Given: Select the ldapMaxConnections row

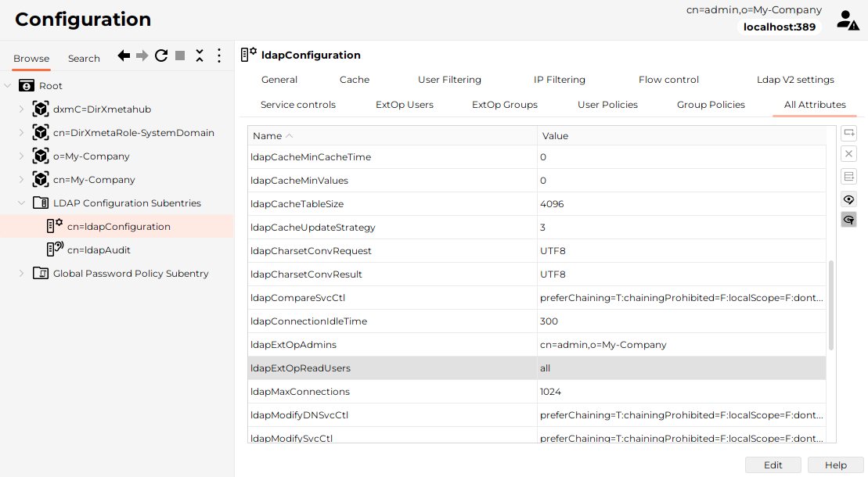Looking at the screenshot, I should click(537, 391).
